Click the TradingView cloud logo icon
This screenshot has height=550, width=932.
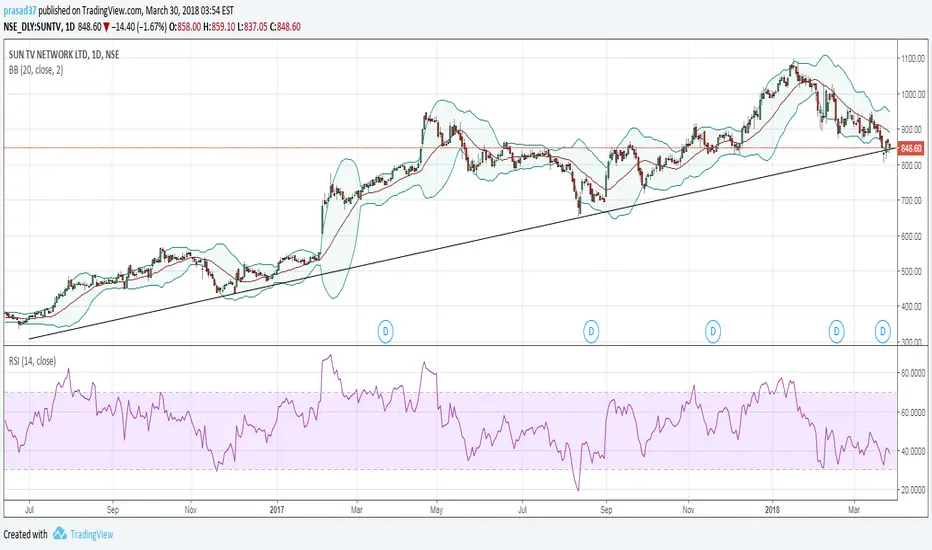click(59, 533)
